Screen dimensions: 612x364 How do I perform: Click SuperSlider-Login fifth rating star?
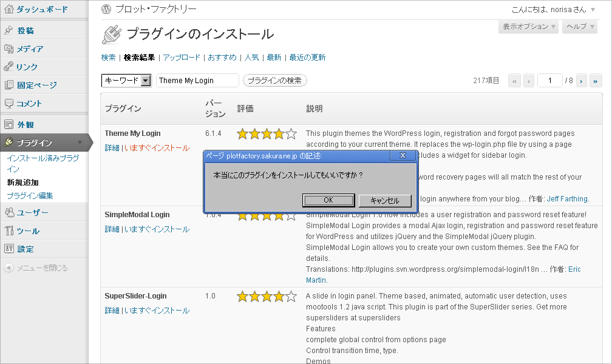[x=291, y=297]
